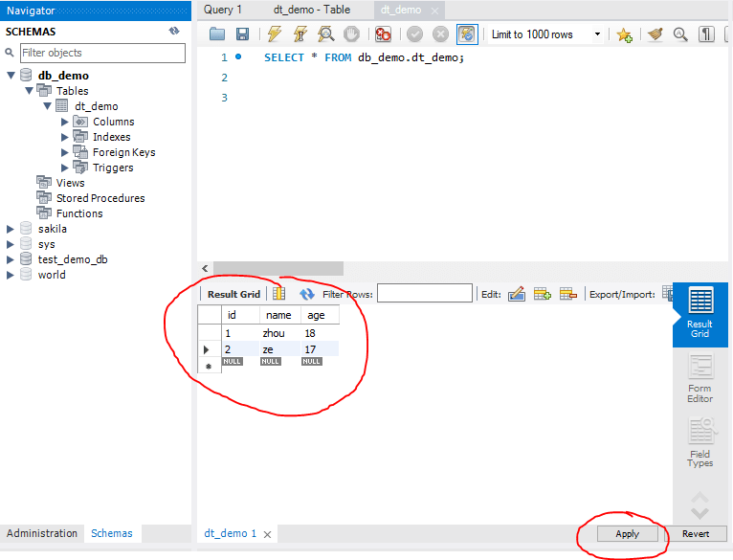Collapse the db_demo schema
733x560 pixels.
[11, 76]
